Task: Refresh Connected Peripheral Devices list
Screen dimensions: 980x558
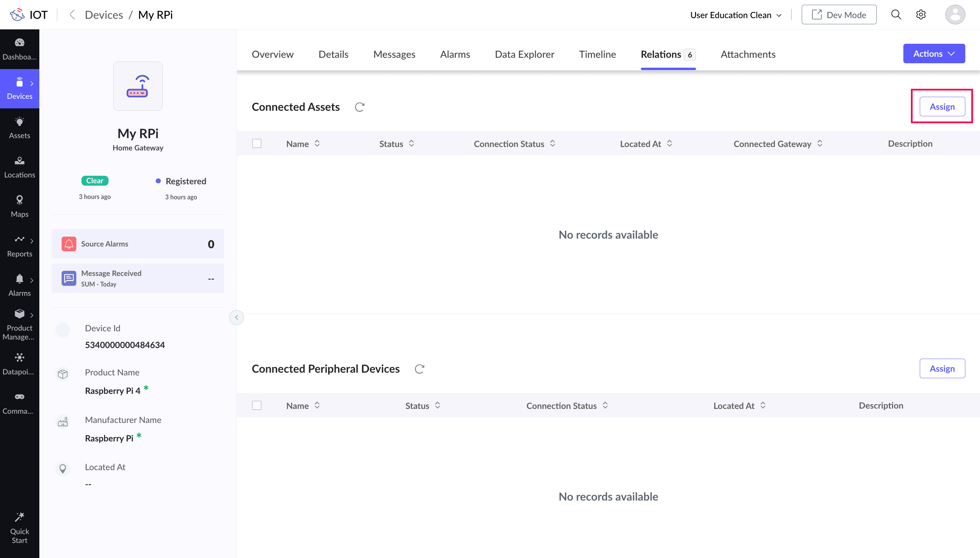Action: coord(420,369)
